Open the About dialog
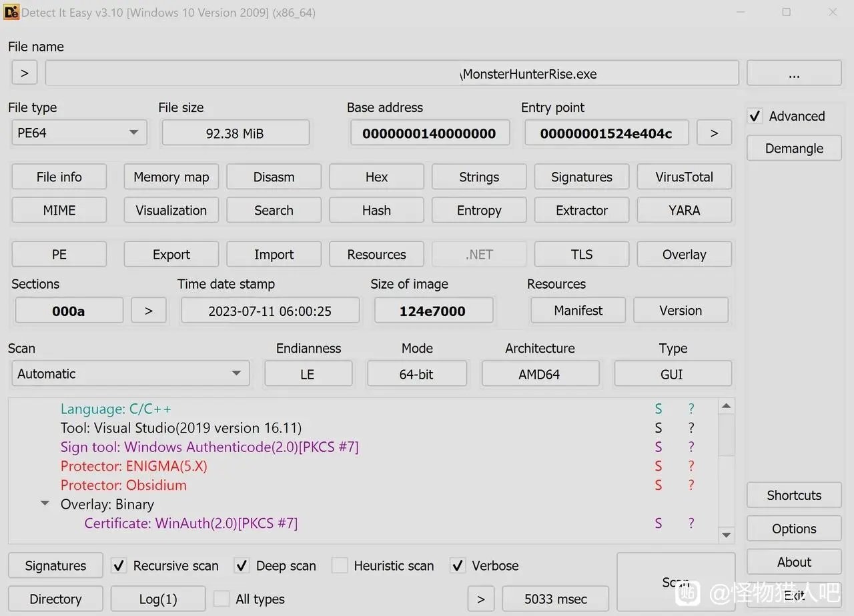This screenshot has width=854, height=616. click(x=794, y=562)
